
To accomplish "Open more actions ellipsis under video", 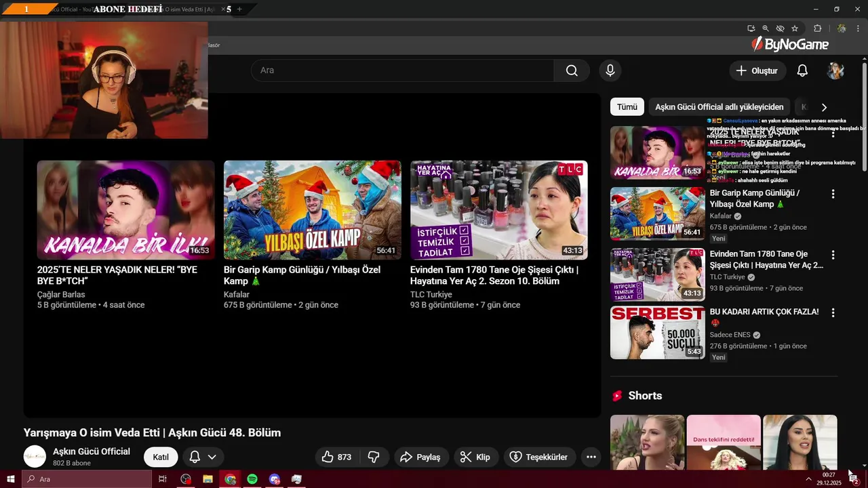I will [591, 457].
